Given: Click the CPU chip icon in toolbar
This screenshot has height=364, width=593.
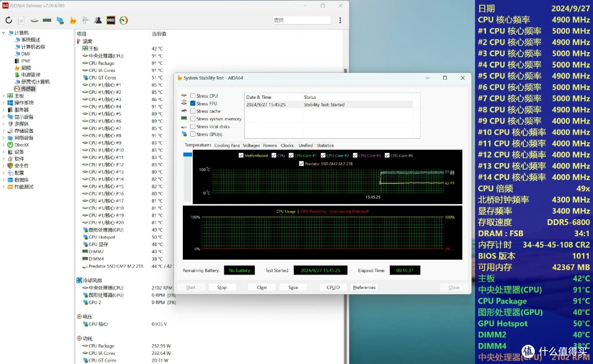Looking at the screenshot, I should coord(35,20).
